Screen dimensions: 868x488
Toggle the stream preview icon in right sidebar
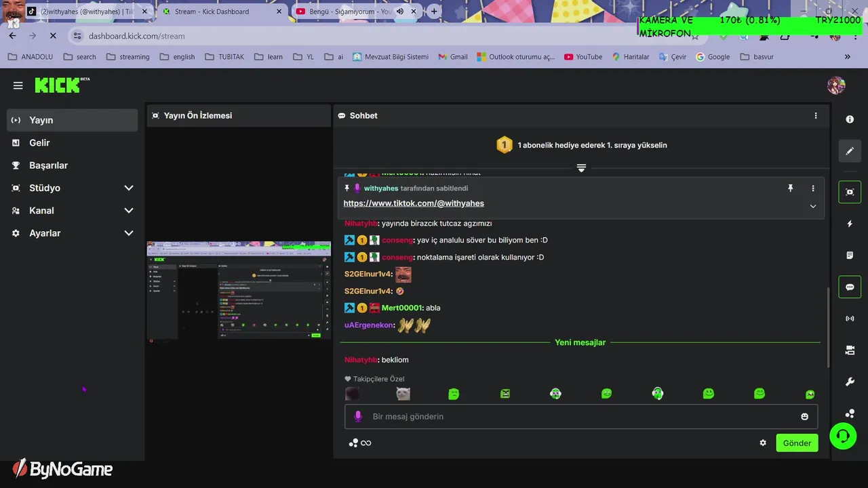pos(850,192)
